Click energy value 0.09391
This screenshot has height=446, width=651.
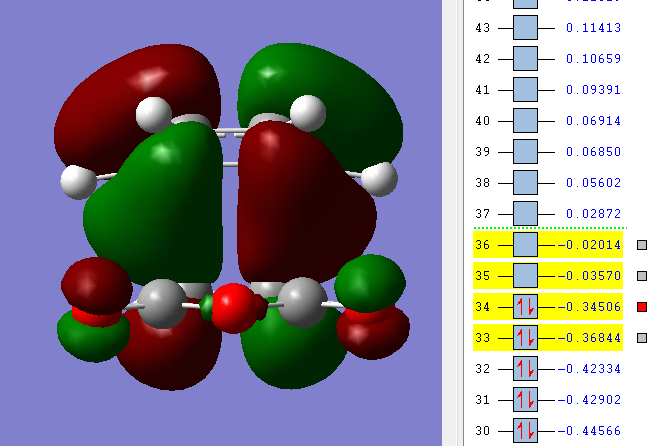[593, 90]
